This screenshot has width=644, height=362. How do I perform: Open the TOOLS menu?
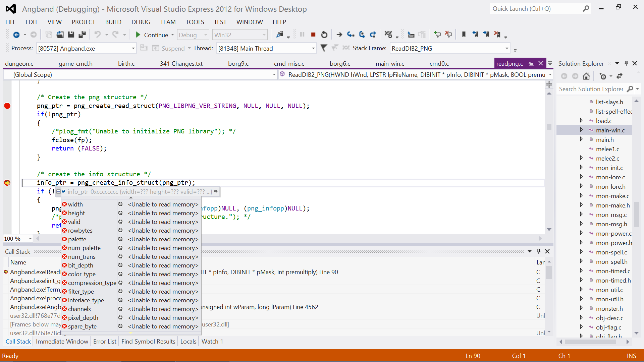click(x=195, y=22)
